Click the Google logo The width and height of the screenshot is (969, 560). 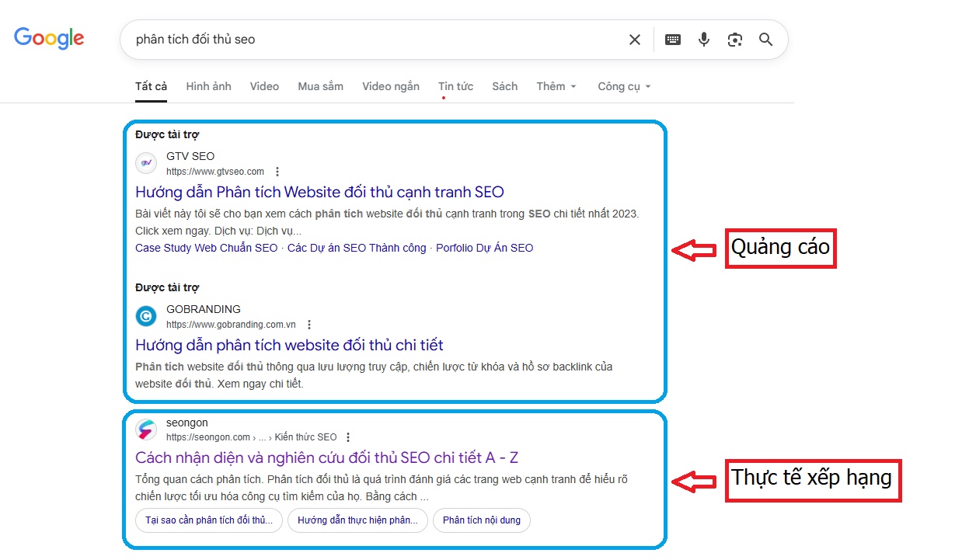[x=49, y=38]
